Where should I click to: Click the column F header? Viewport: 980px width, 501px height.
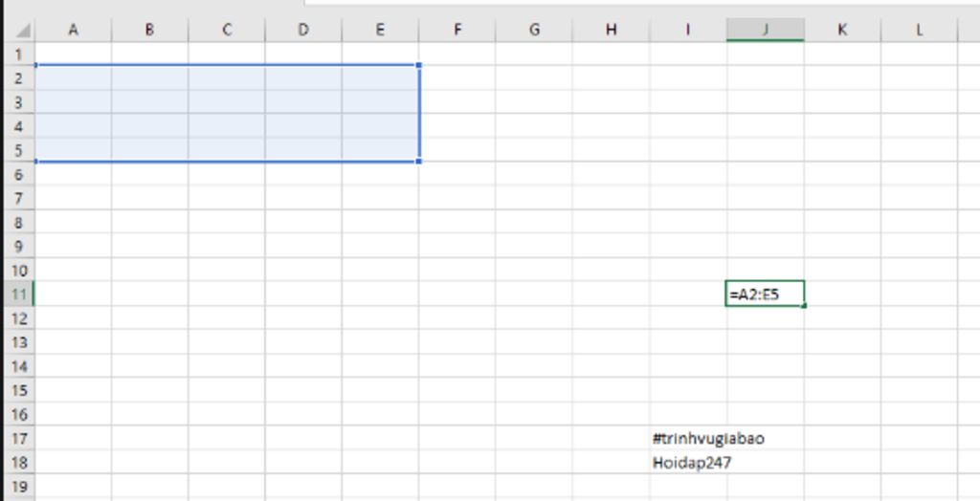point(457,30)
